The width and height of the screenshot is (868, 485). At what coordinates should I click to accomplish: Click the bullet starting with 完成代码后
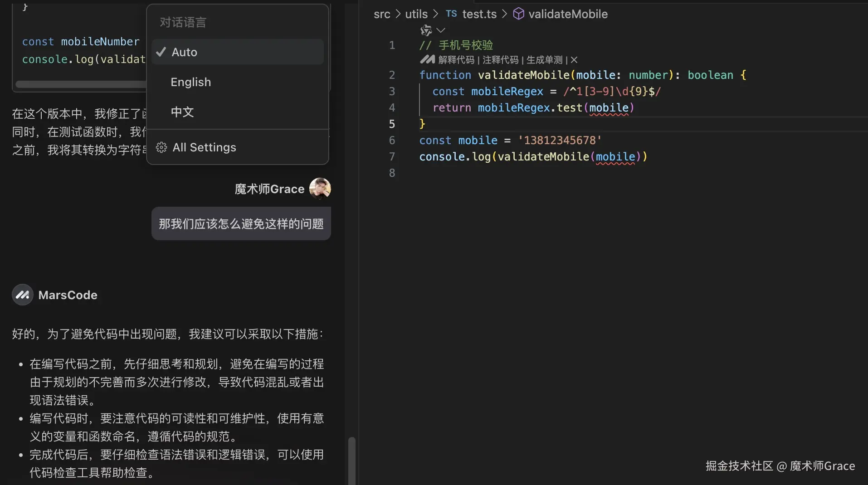[x=177, y=464]
